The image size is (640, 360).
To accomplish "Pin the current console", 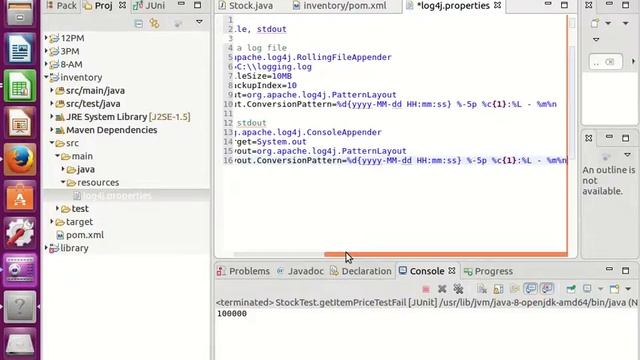I will 571,289.
